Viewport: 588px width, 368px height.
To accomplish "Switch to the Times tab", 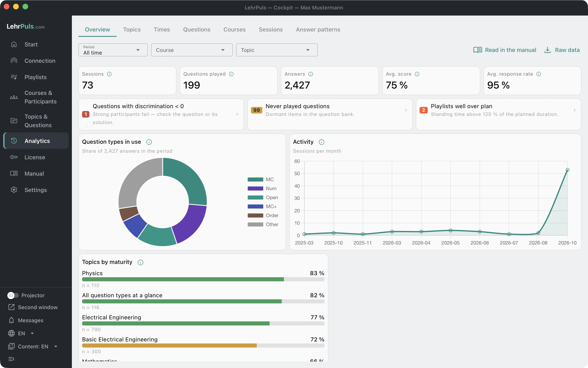I will (x=162, y=29).
